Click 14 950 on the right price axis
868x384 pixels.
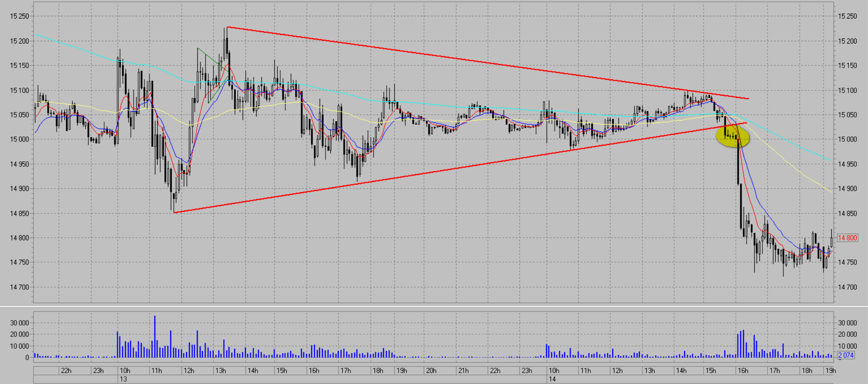(847, 164)
